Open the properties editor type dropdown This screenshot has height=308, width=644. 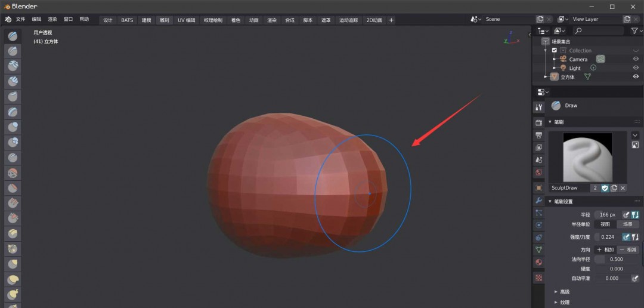(543, 92)
